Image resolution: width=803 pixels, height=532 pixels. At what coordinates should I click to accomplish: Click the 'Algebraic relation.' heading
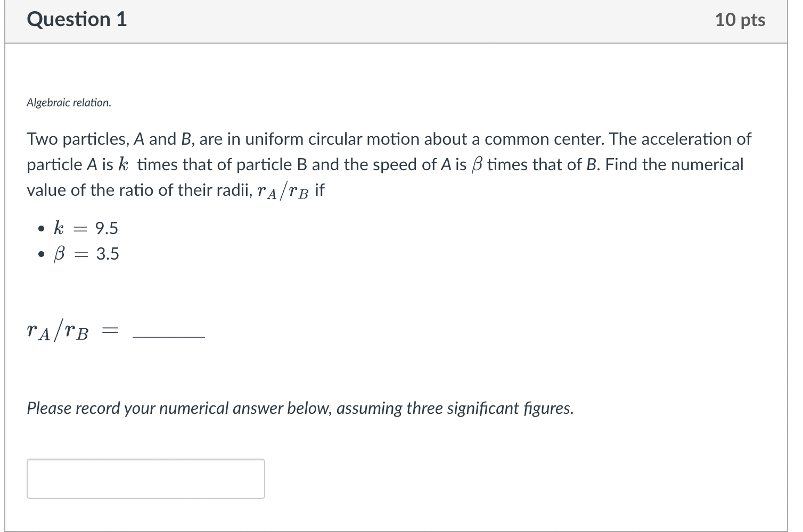point(68,102)
